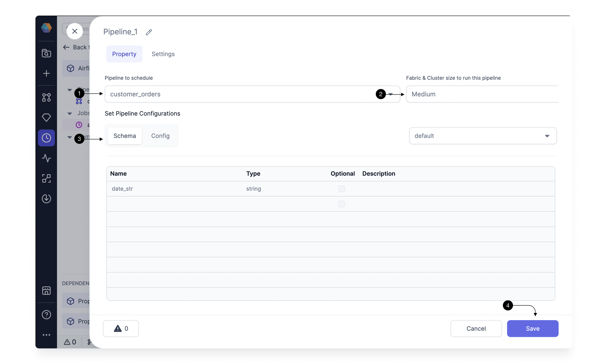Click the plus create icon in sidebar
The width and height of the screenshot is (608, 364).
pos(46,73)
